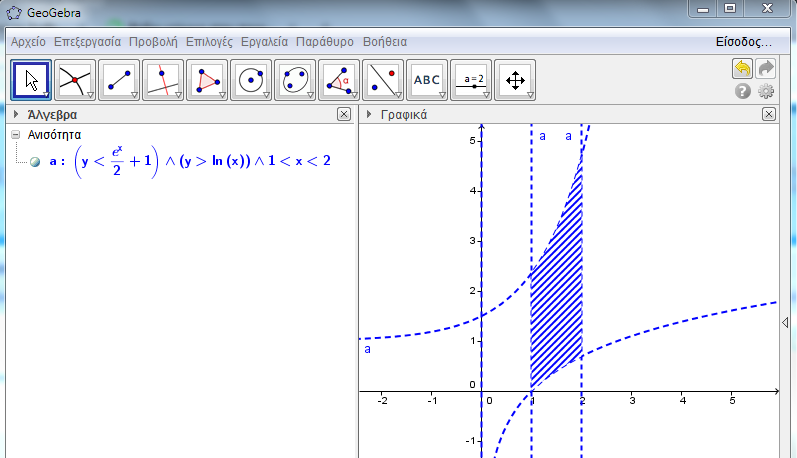Select the Angle measurement tool
Viewport: 797px width, 458px height.
pyautogui.click(x=339, y=80)
